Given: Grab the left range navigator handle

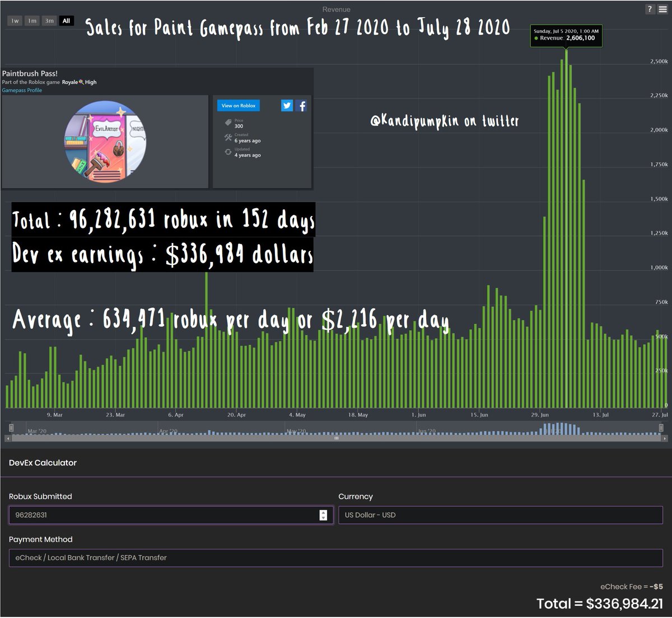Looking at the screenshot, I should tap(11, 428).
